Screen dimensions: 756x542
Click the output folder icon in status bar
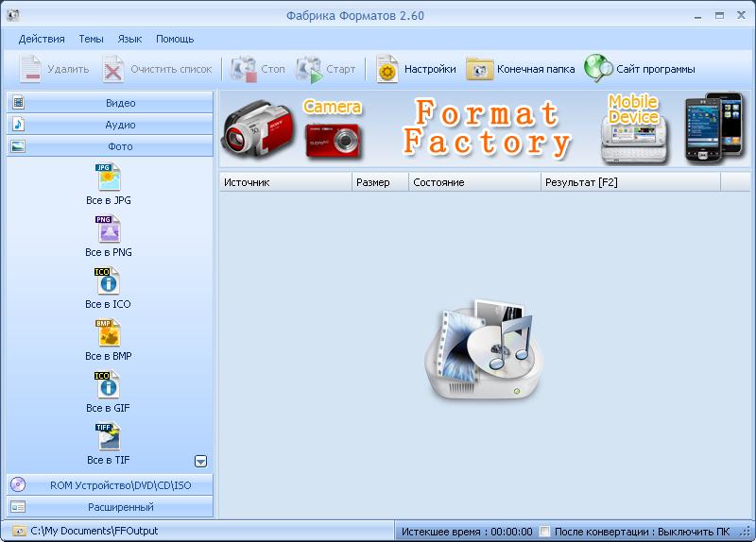tap(19, 531)
